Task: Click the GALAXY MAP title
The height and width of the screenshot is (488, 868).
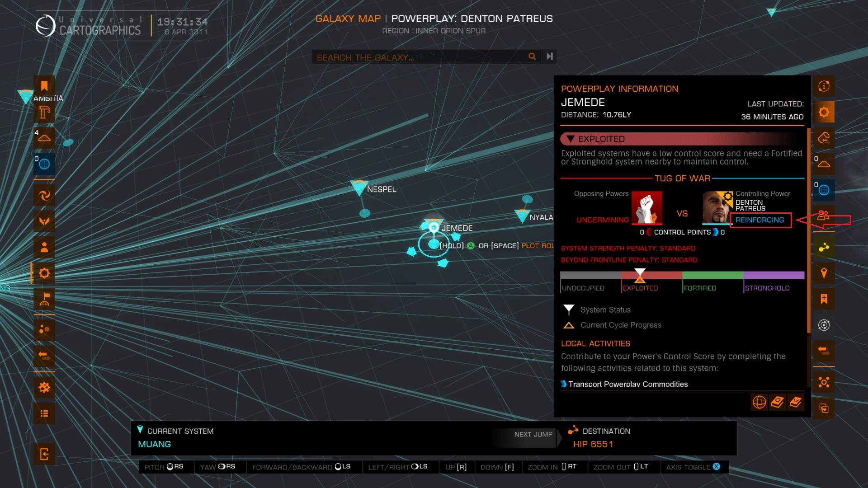Action: point(348,19)
